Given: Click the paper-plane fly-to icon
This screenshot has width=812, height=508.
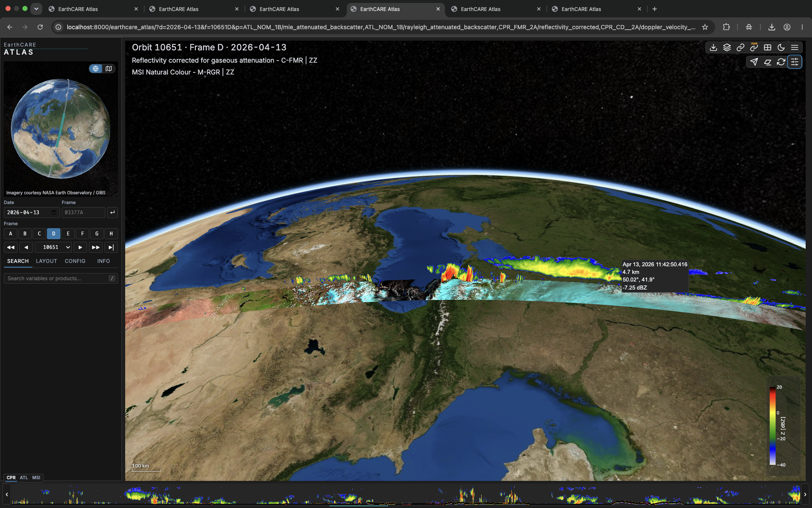Looking at the screenshot, I should pyautogui.click(x=754, y=62).
